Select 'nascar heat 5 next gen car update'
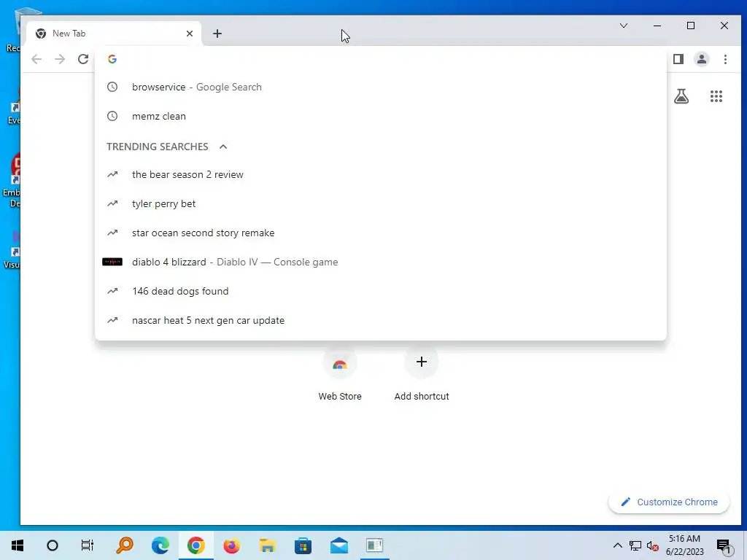The width and height of the screenshot is (747, 560). point(381,321)
